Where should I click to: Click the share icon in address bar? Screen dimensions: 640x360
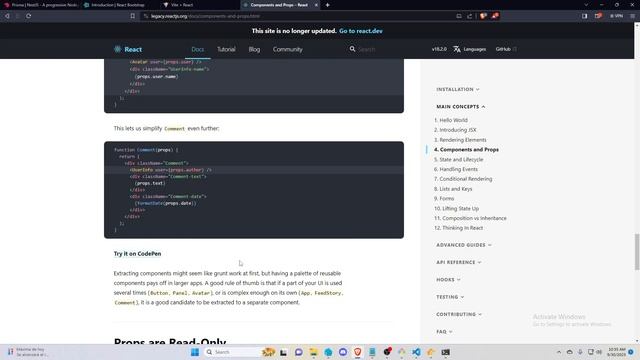pyautogui.click(x=469, y=16)
